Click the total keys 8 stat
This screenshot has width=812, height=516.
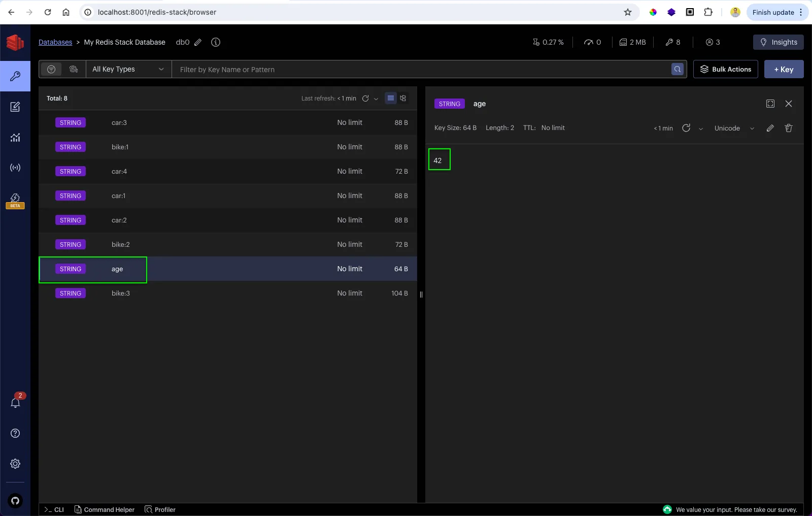[x=673, y=42]
